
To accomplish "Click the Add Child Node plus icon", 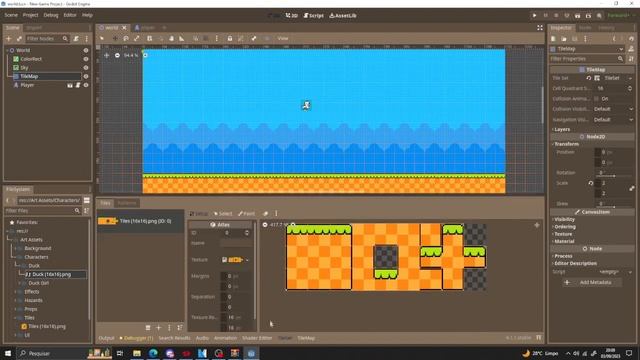I will (x=9, y=38).
